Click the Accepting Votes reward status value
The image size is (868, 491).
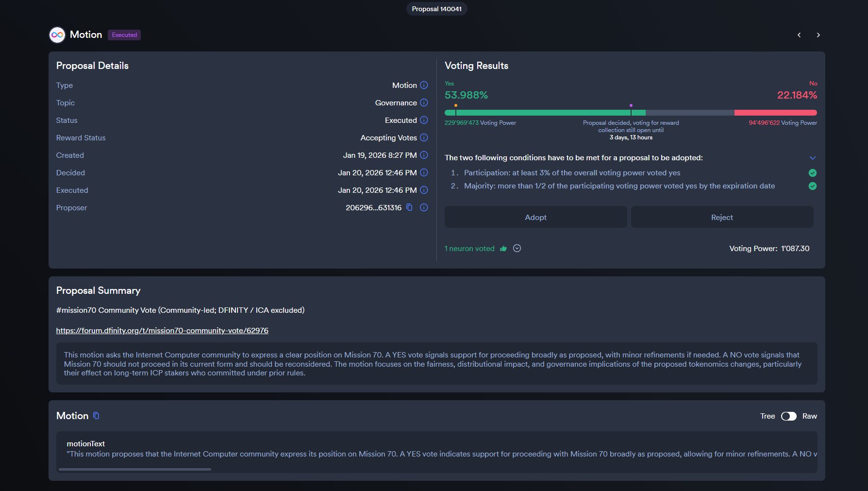click(389, 137)
